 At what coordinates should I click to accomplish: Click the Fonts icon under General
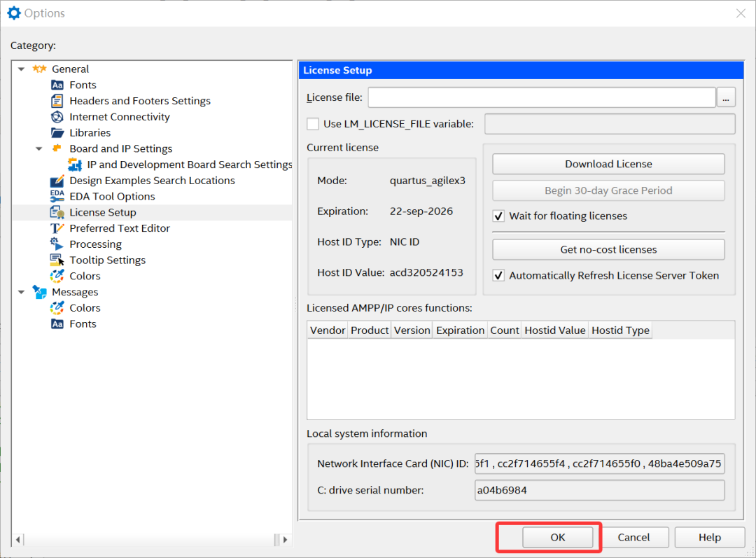point(57,85)
